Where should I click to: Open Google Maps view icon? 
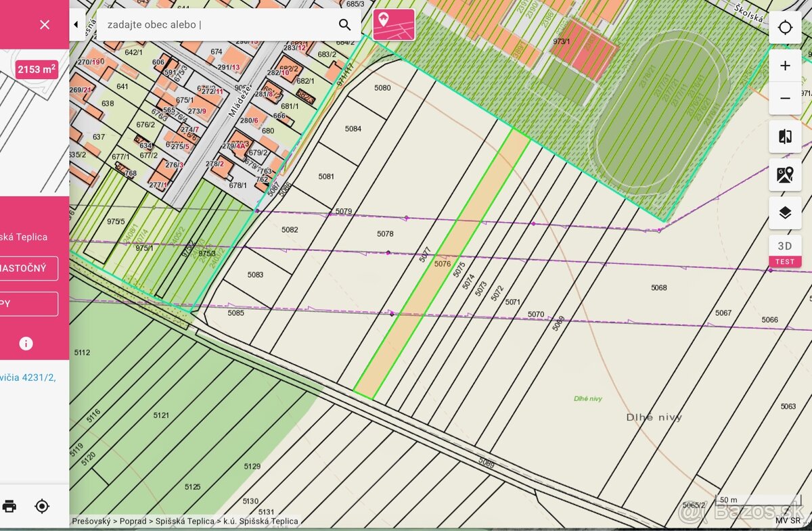tap(785, 175)
